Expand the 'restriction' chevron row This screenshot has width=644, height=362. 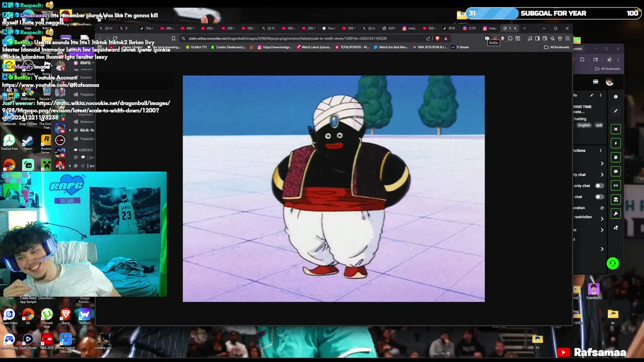[x=602, y=219]
